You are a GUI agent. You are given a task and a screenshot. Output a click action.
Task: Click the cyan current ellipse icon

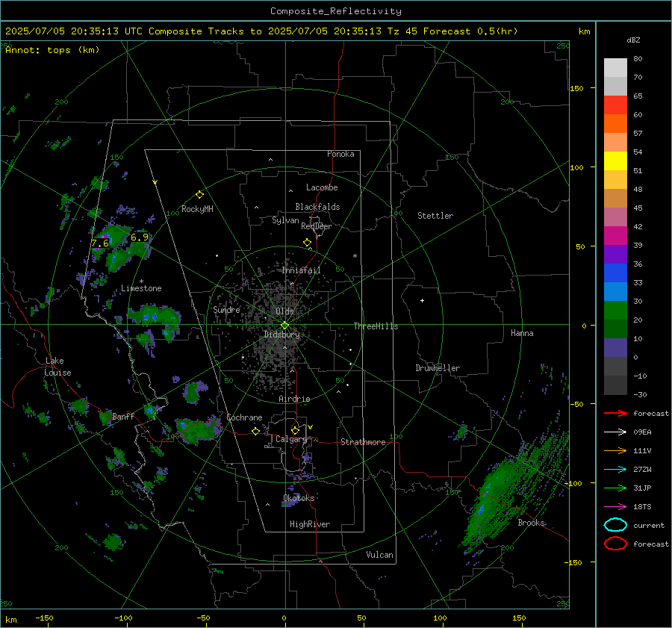coord(615,525)
